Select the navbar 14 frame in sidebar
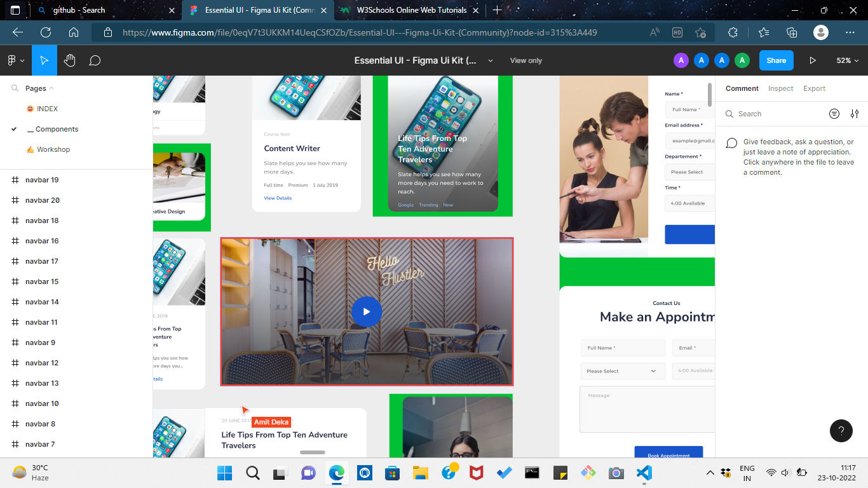 point(42,302)
